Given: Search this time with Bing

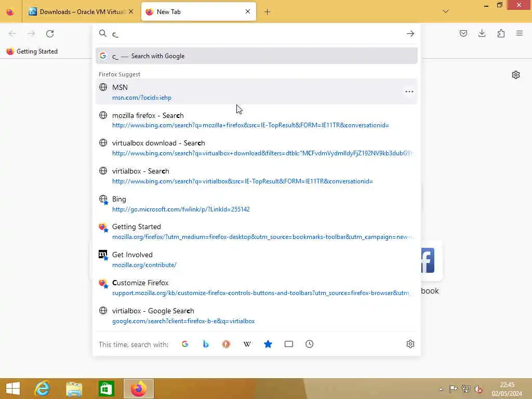Looking at the screenshot, I should coord(206,344).
